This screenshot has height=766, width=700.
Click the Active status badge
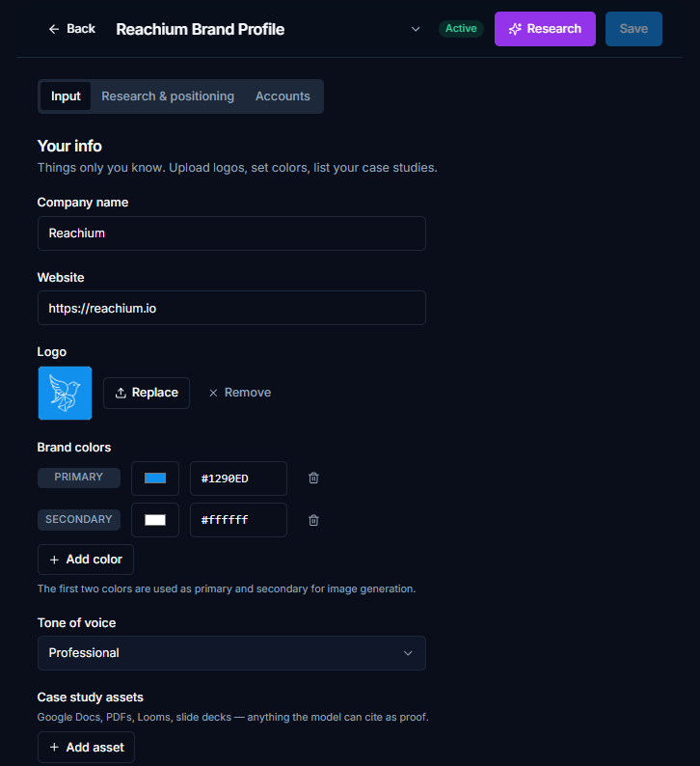[x=461, y=29]
